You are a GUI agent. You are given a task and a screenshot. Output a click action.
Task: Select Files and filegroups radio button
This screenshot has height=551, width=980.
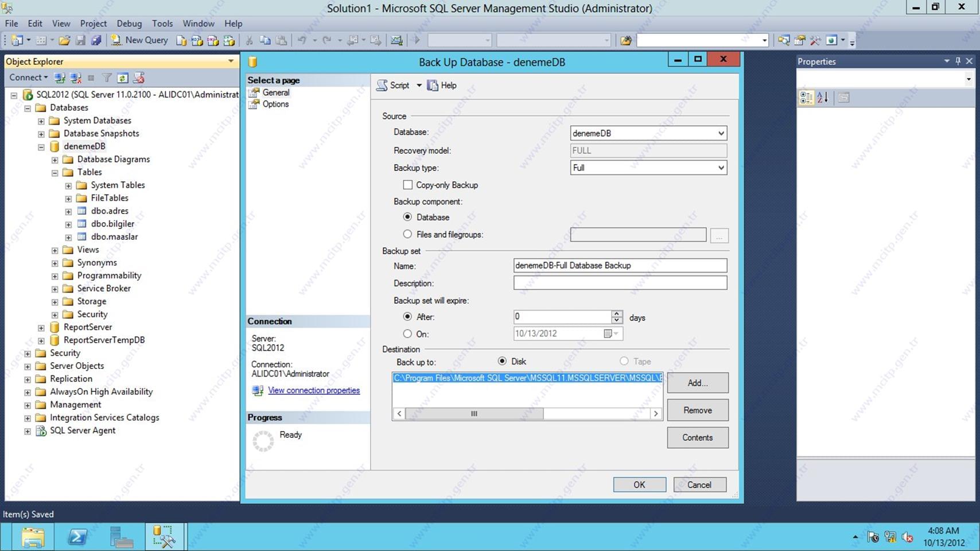[x=407, y=234]
